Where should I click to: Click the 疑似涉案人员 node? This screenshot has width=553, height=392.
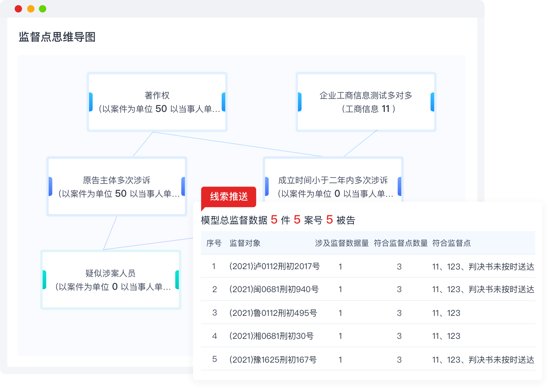click(x=111, y=280)
